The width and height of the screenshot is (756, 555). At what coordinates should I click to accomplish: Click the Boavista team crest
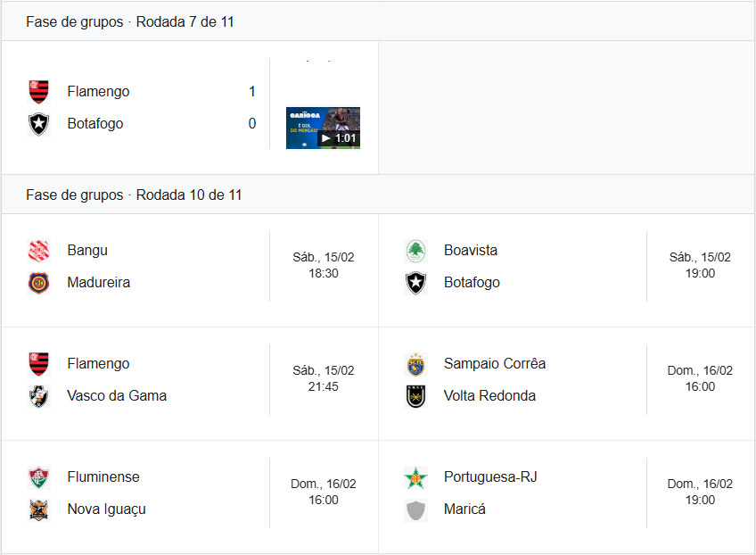point(415,251)
